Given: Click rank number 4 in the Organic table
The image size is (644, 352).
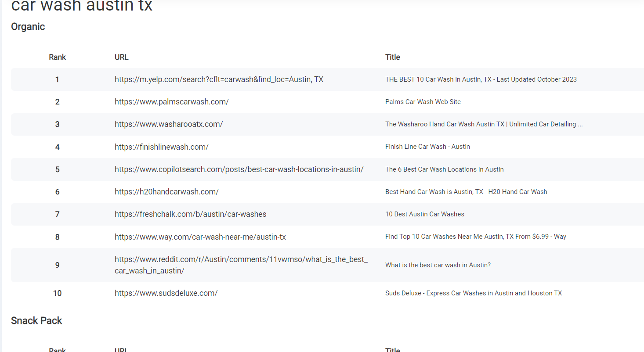Looking at the screenshot, I should pyautogui.click(x=58, y=147).
